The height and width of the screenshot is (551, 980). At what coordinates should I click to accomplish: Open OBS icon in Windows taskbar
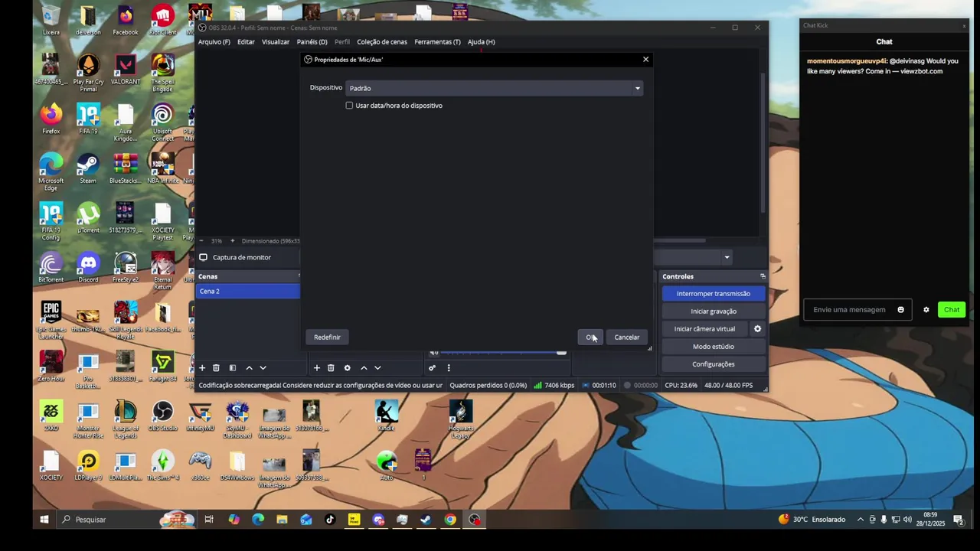point(475,520)
